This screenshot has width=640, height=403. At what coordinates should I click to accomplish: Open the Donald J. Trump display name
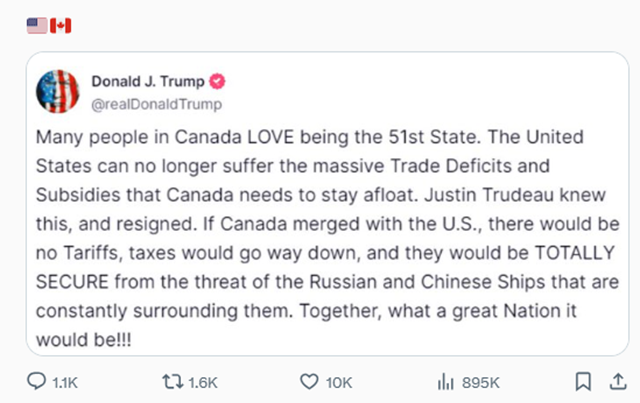(x=146, y=82)
